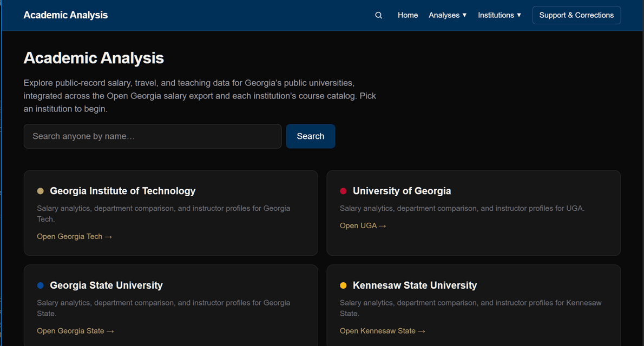The image size is (644, 346).
Task: Click the intro paragraph about public-record salary data
Action: [x=200, y=96]
